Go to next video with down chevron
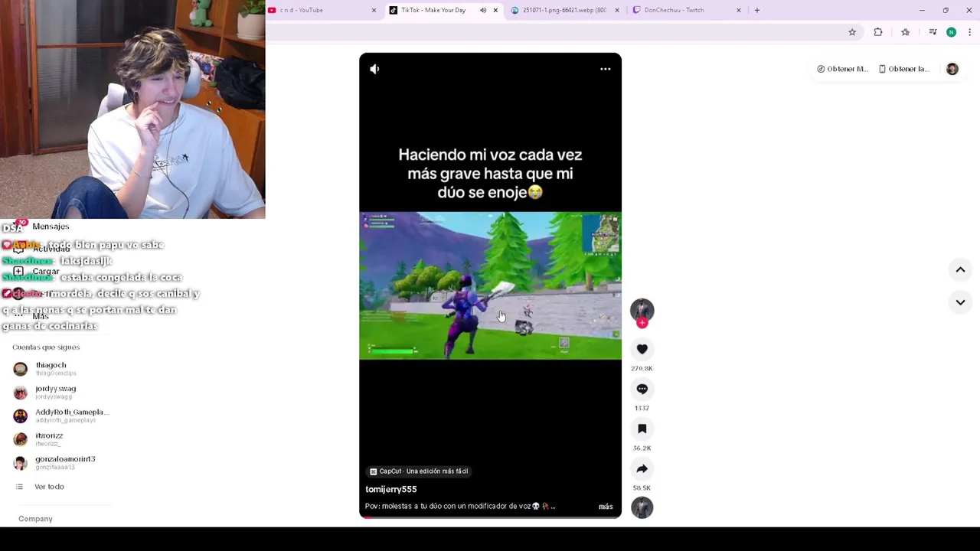 [x=960, y=302]
